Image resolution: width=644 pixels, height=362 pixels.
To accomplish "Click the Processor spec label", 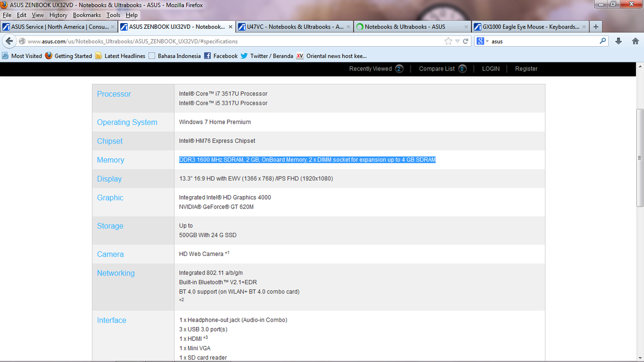I will coord(114,94).
